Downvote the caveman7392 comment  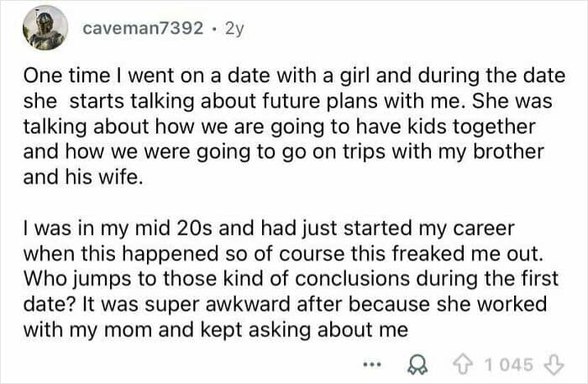551,364
